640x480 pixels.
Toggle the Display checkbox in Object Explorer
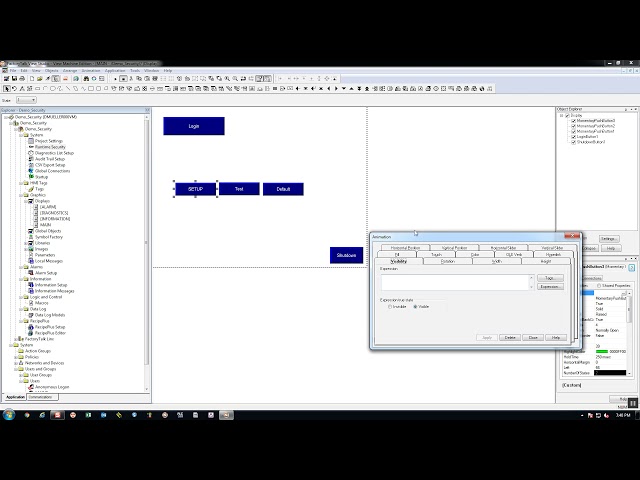click(x=567, y=116)
